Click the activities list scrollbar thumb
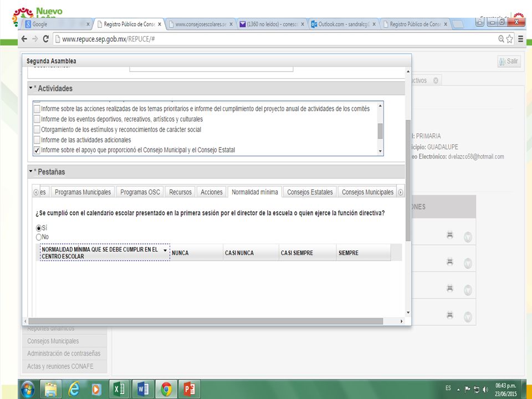This screenshot has height=399, width=532. (380, 131)
